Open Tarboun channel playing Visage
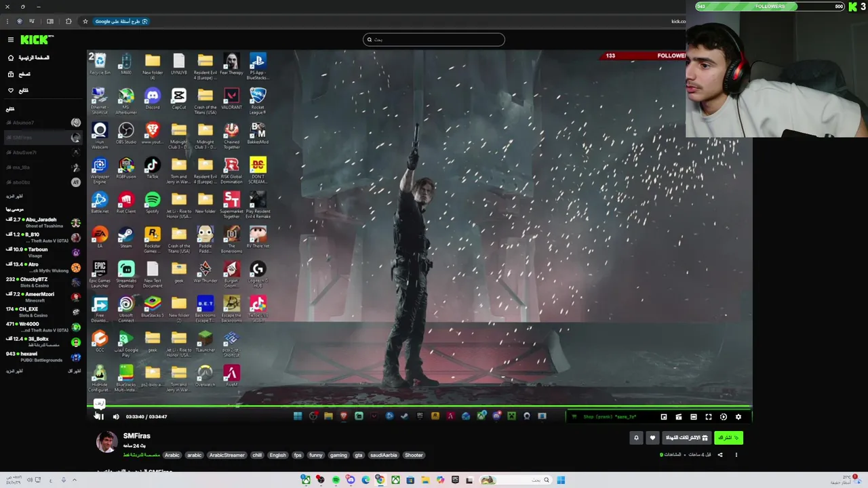Viewport: 868px width, 488px height. tap(43, 252)
